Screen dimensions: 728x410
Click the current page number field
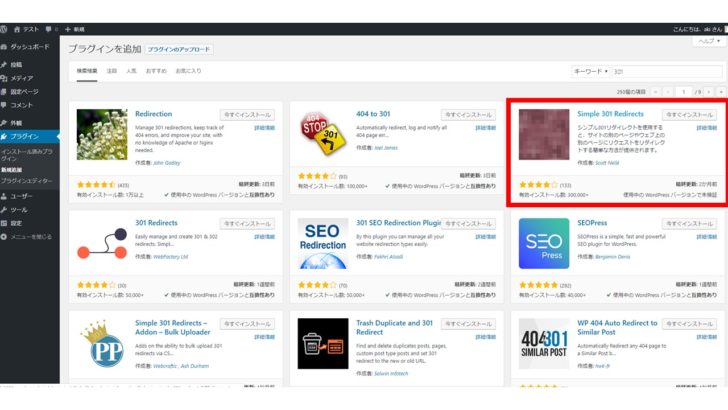pyautogui.click(x=683, y=92)
